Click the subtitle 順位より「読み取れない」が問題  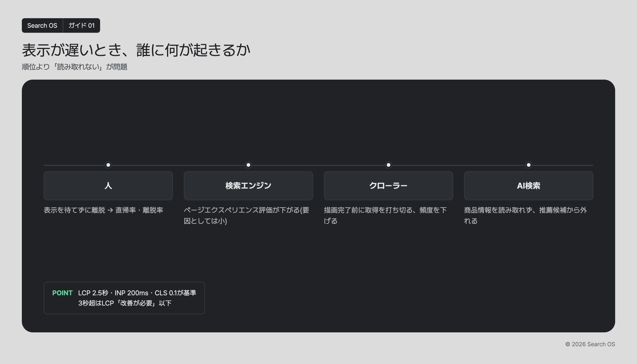75,67
